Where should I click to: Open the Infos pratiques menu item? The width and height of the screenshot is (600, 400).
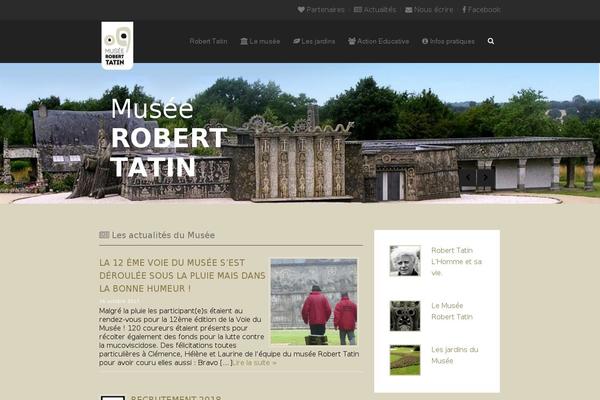pyautogui.click(x=452, y=41)
